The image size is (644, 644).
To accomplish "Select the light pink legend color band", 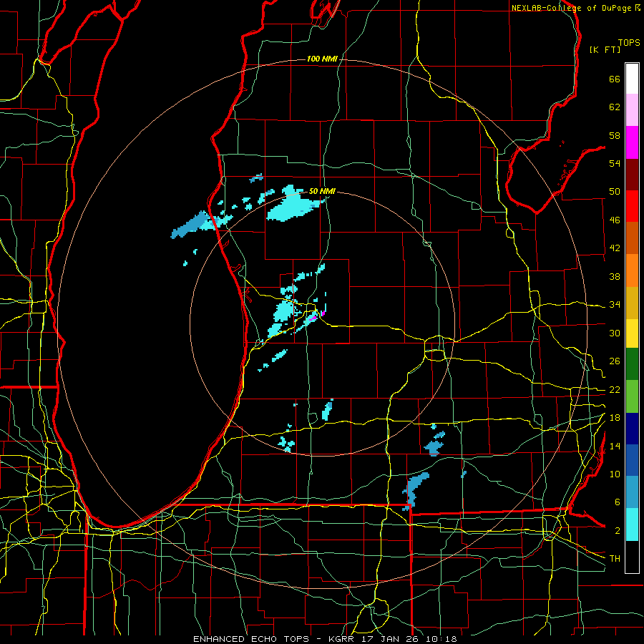I will pos(632,110).
